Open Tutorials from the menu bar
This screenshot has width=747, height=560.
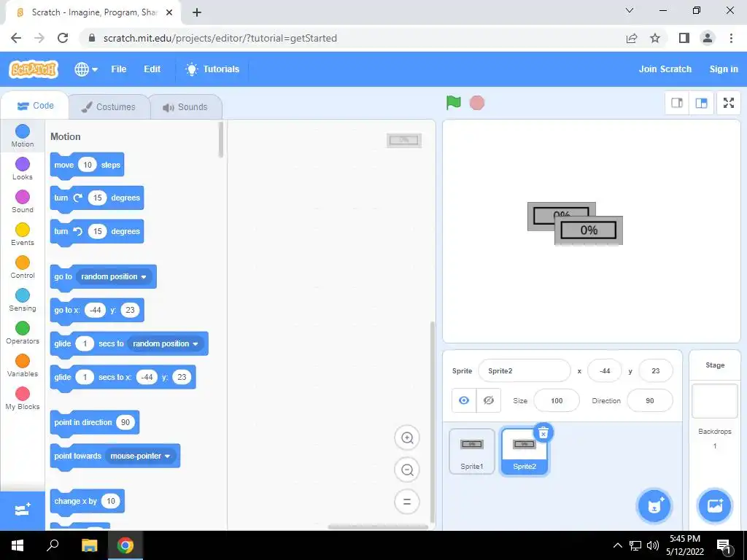coord(212,69)
